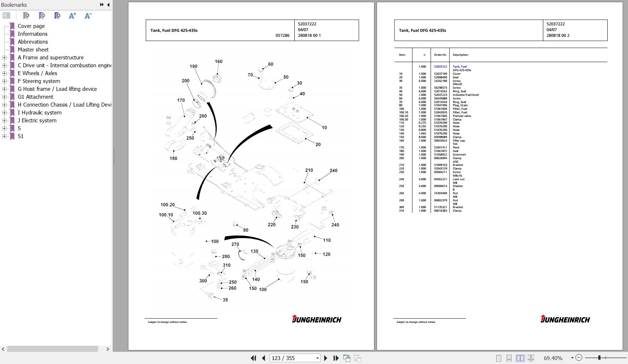Screen dimensions: 628x364
Task: Go to the first page
Action: [x=253, y=358]
